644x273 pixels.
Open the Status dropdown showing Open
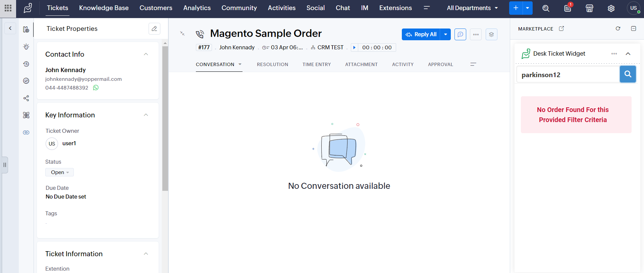click(x=60, y=172)
